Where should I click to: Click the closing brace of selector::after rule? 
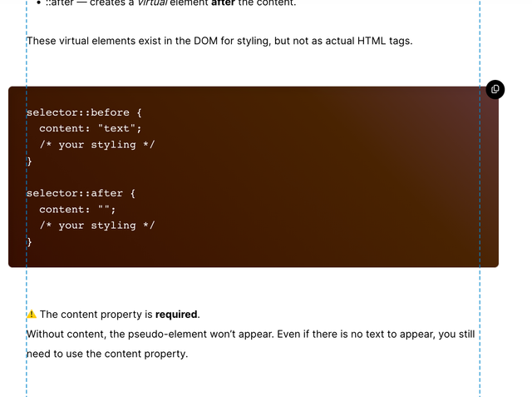click(30, 241)
